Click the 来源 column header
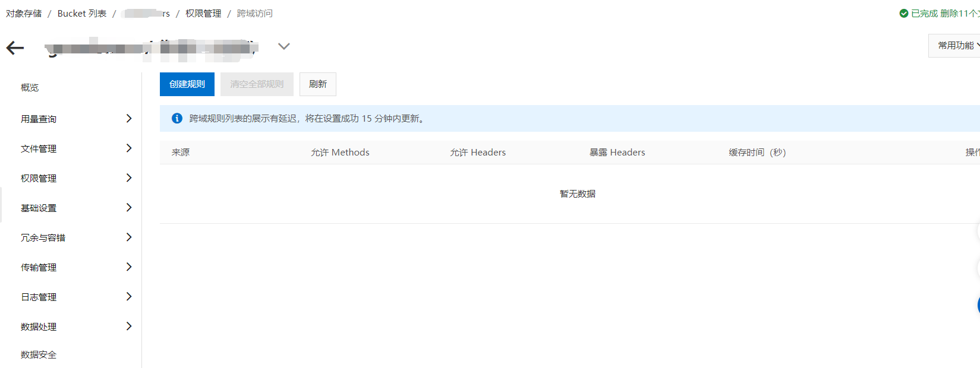Viewport: 980px width, 368px height. tap(181, 153)
